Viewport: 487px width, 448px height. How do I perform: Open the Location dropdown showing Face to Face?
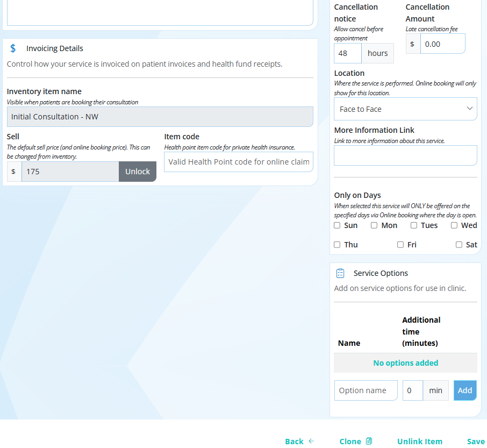tap(405, 109)
